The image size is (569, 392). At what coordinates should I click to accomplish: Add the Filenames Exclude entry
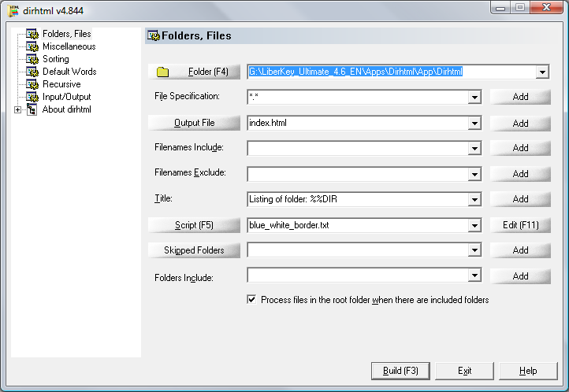pyautogui.click(x=520, y=174)
